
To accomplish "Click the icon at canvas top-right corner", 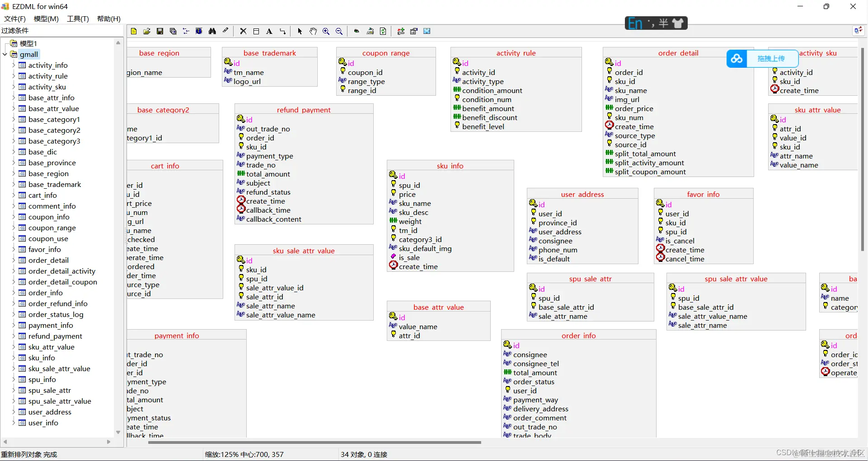I will tap(858, 30).
